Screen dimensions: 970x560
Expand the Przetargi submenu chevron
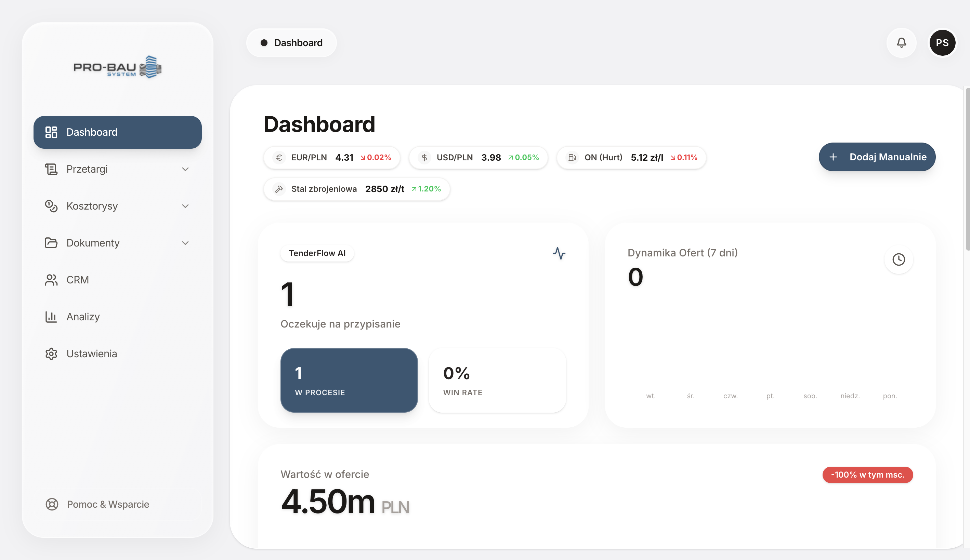coord(185,169)
